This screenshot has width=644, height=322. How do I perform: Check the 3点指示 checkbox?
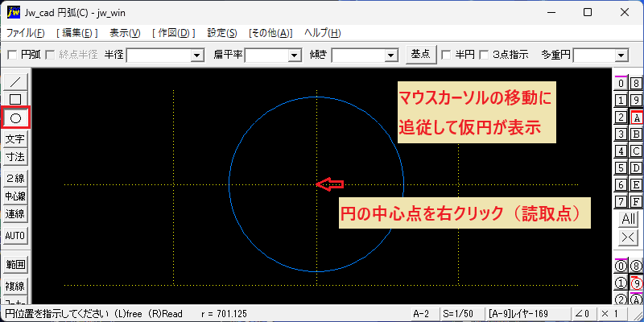pos(485,55)
